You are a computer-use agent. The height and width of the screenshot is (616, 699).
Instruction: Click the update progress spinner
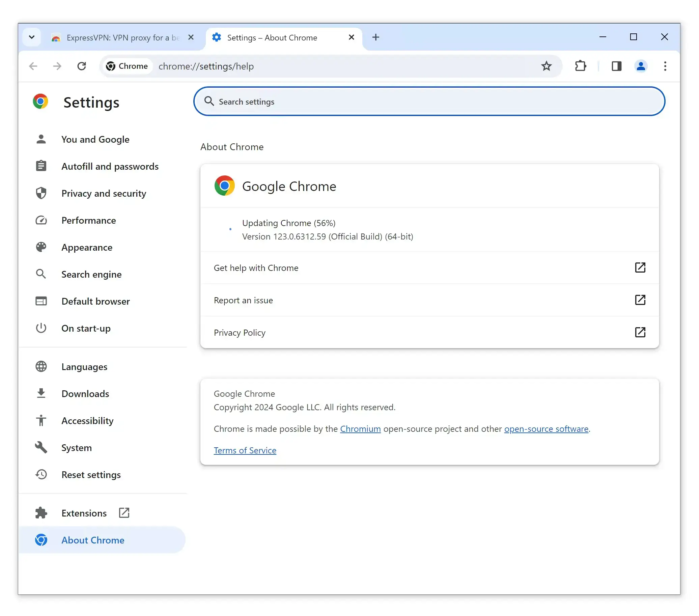click(x=230, y=229)
